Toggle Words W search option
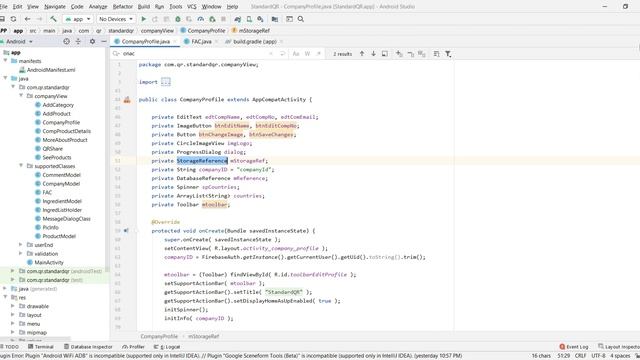The image size is (640, 360). 307,54
